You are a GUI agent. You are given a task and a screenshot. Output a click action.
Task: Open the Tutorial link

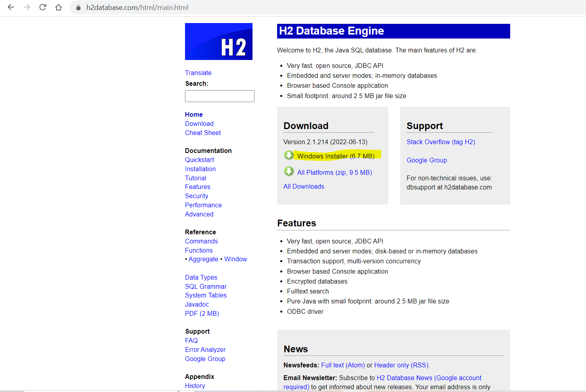coord(196,178)
